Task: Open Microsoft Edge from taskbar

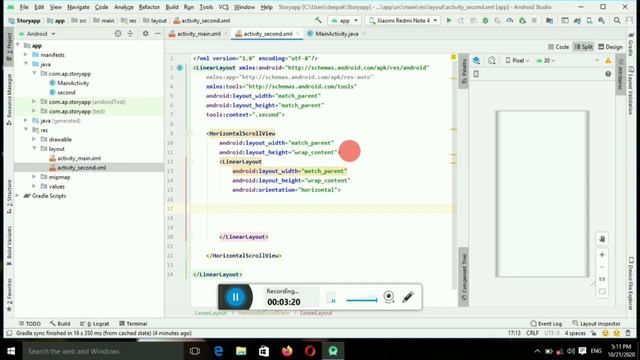Action: pos(219,351)
